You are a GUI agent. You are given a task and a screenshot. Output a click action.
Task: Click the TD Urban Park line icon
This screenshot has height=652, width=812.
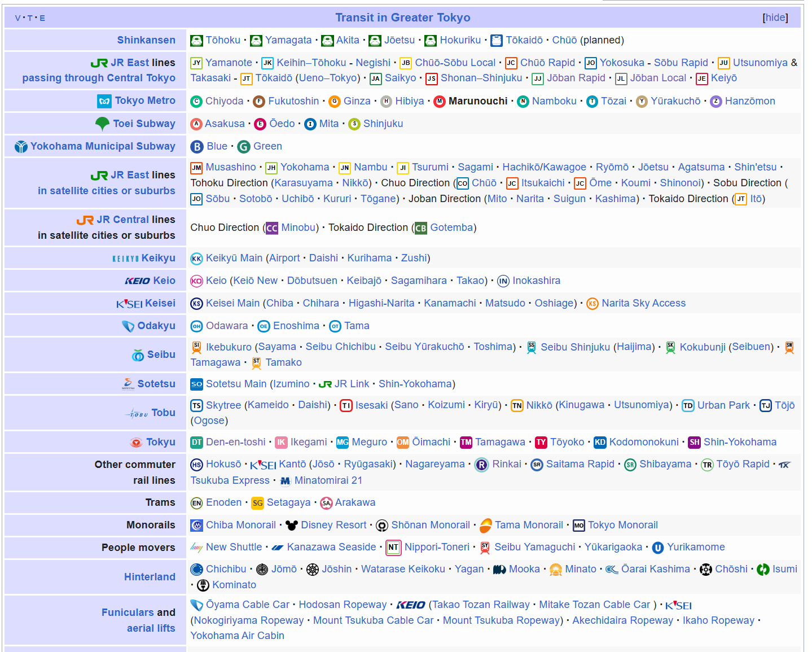pyautogui.click(x=688, y=405)
